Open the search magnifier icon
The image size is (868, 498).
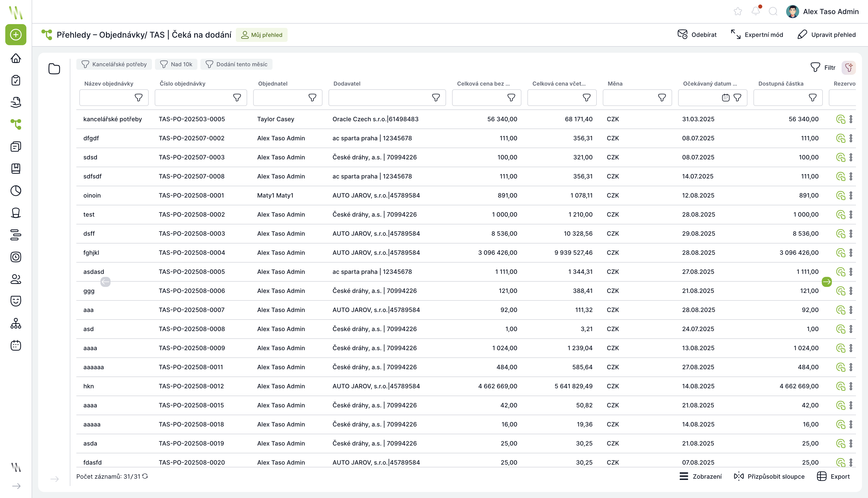pyautogui.click(x=773, y=12)
